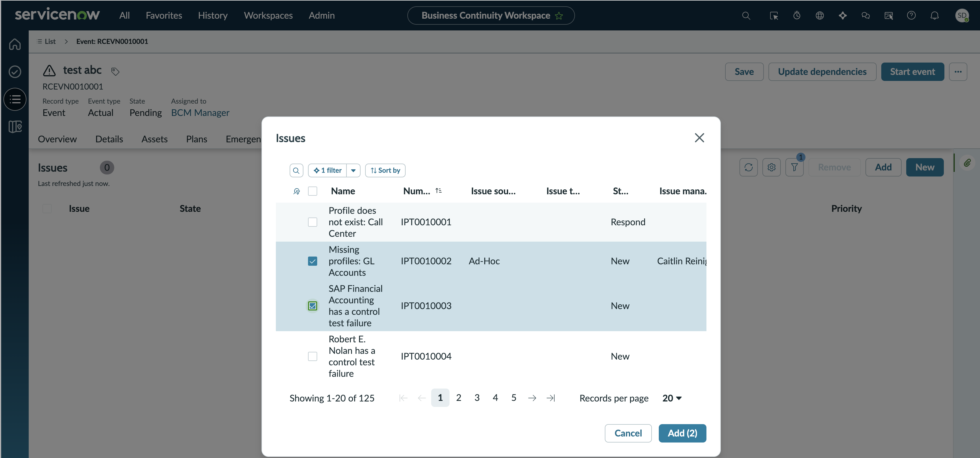Viewport: 980px width, 458px height.
Task: Click the List breadcrumb
Action: coord(46,41)
